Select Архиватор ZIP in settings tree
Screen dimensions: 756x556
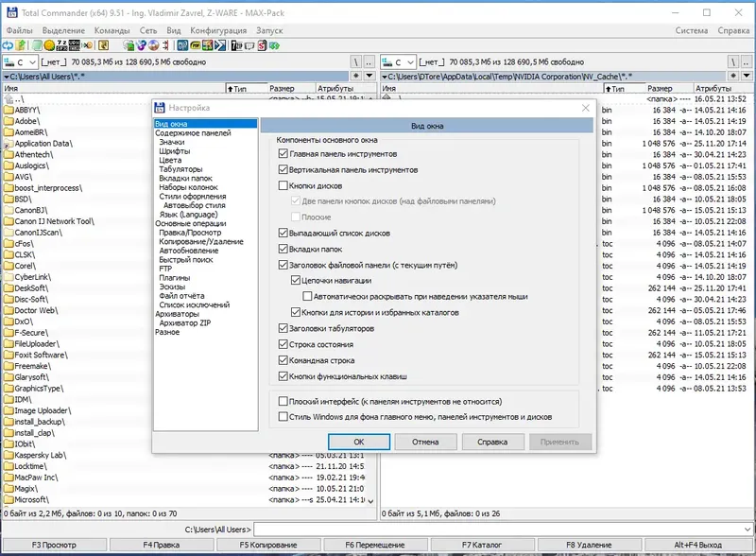coord(185,323)
